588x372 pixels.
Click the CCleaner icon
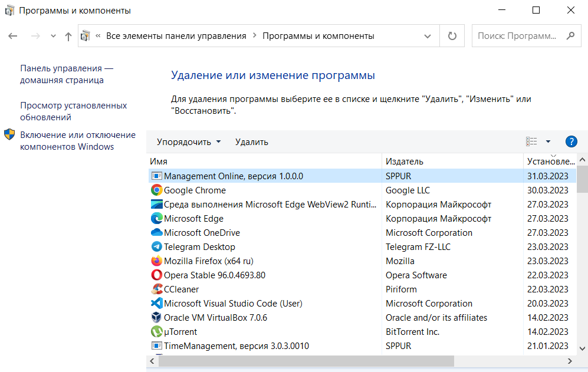(x=156, y=289)
